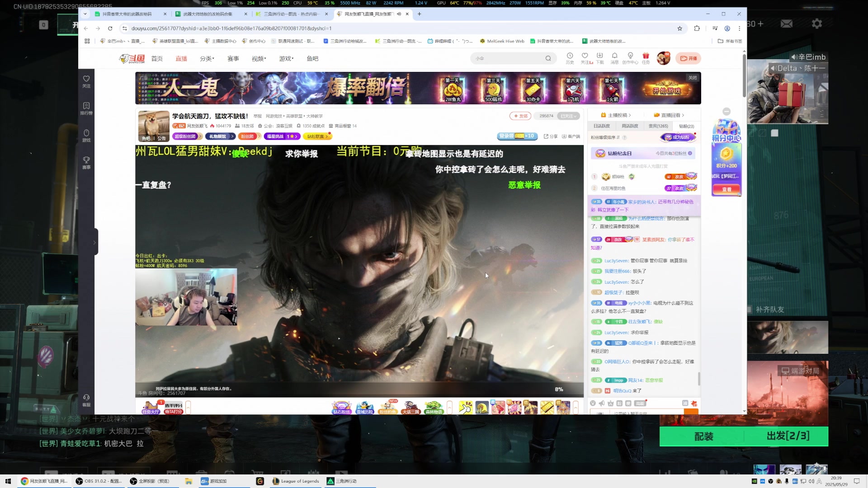The image size is (868, 488).
Task: Switch to the 直播 navigation tab
Action: click(181, 58)
